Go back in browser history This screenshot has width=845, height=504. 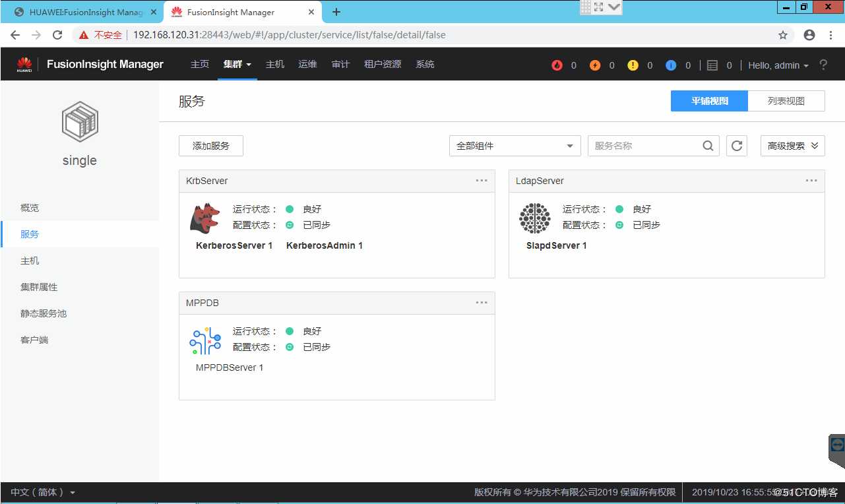[15, 35]
